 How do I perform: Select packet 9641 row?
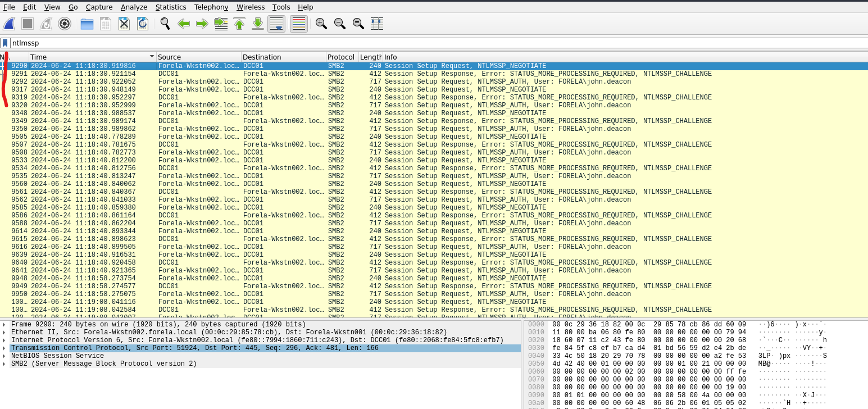point(434,270)
